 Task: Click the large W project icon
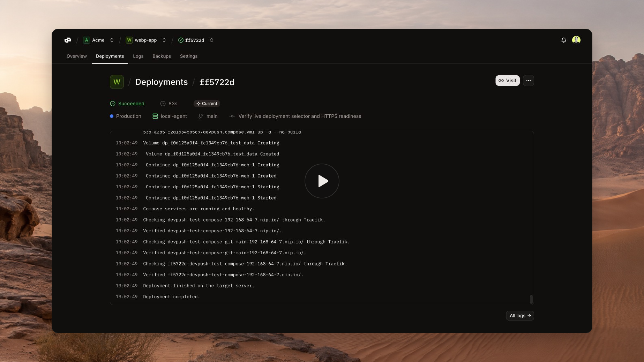pyautogui.click(x=117, y=82)
